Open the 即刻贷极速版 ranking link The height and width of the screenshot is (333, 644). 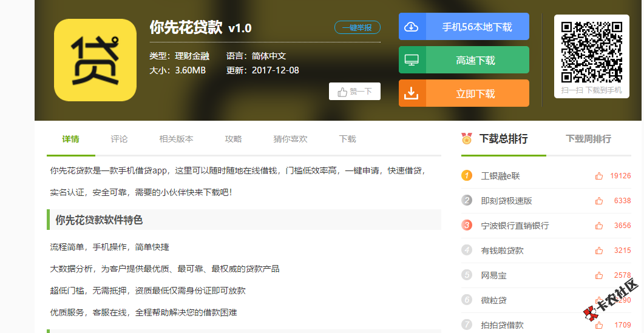click(x=506, y=201)
